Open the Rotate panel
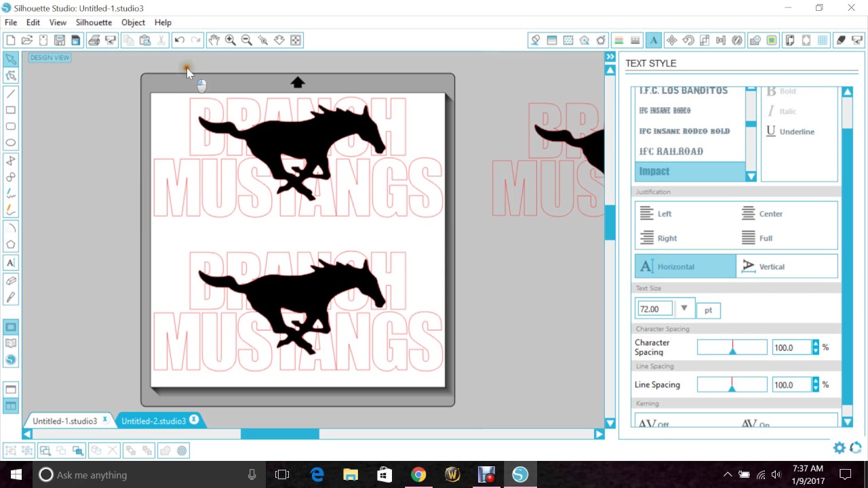The height and width of the screenshot is (488, 868). pos(688,40)
